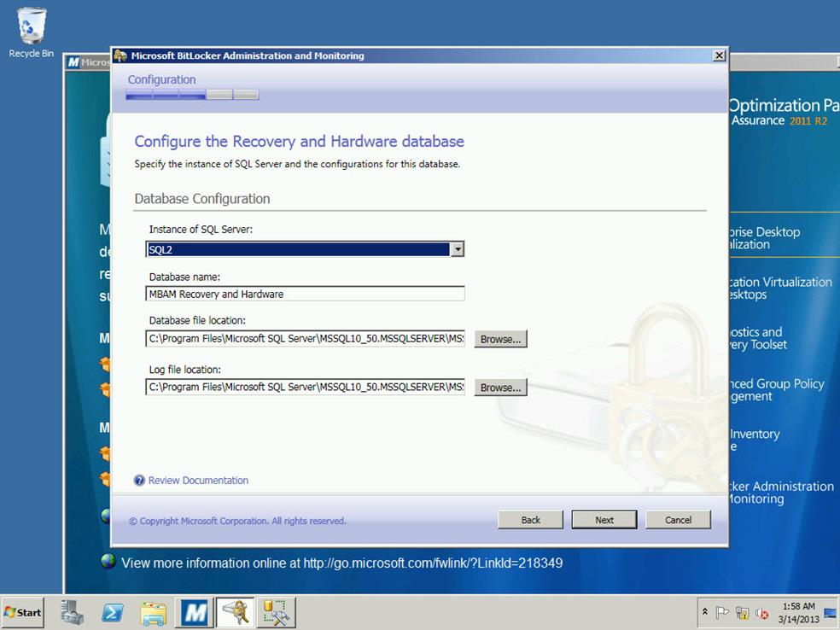Click the Log file location field
This screenshot has height=630, width=840.
(305, 387)
